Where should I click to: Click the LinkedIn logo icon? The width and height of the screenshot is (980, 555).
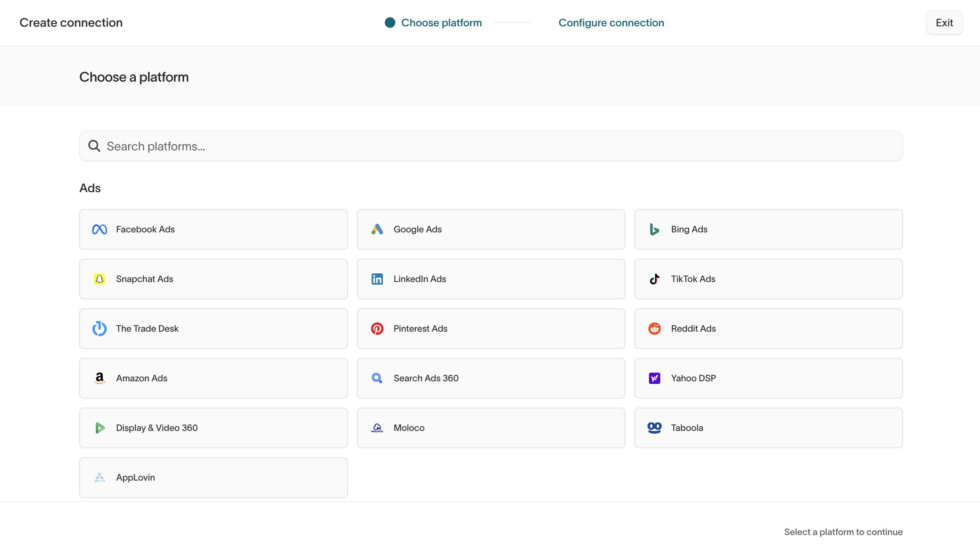click(377, 279)
